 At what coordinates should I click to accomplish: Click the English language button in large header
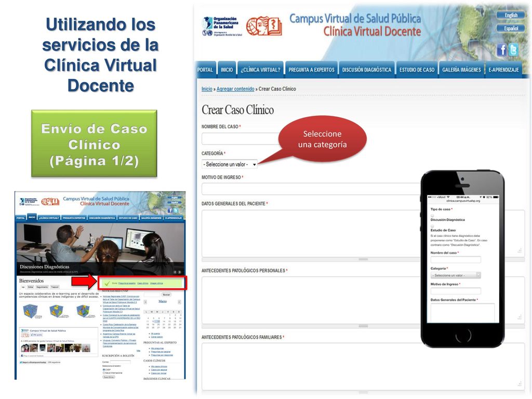point(511,15)
